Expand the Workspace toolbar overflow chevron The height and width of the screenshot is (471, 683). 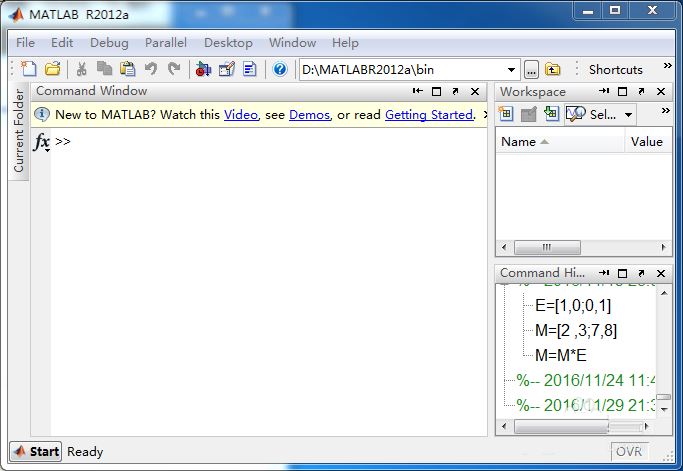666,111
